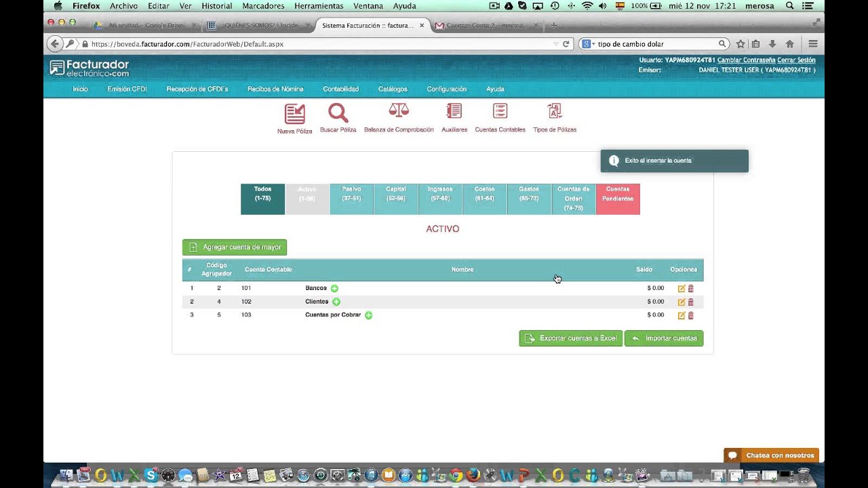The height and width of the screenshot is (488, 868).
Task: Open the Catálogos menu
Action: click(393, 89)
